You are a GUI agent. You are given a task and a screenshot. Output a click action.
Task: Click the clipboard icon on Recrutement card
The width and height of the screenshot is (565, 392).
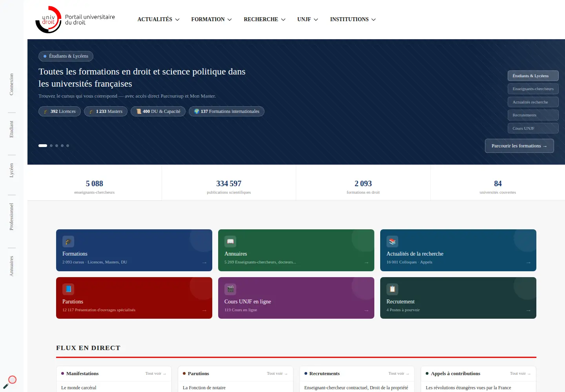(392, 289)
